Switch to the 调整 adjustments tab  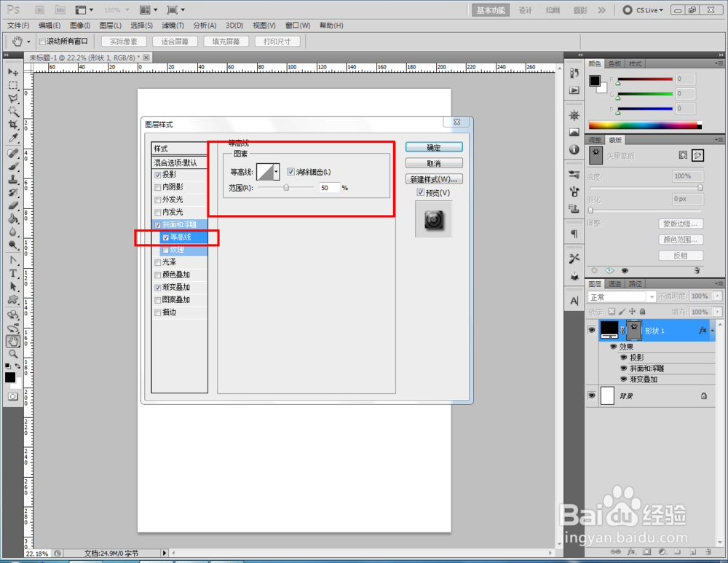click(x=595, y=140)
